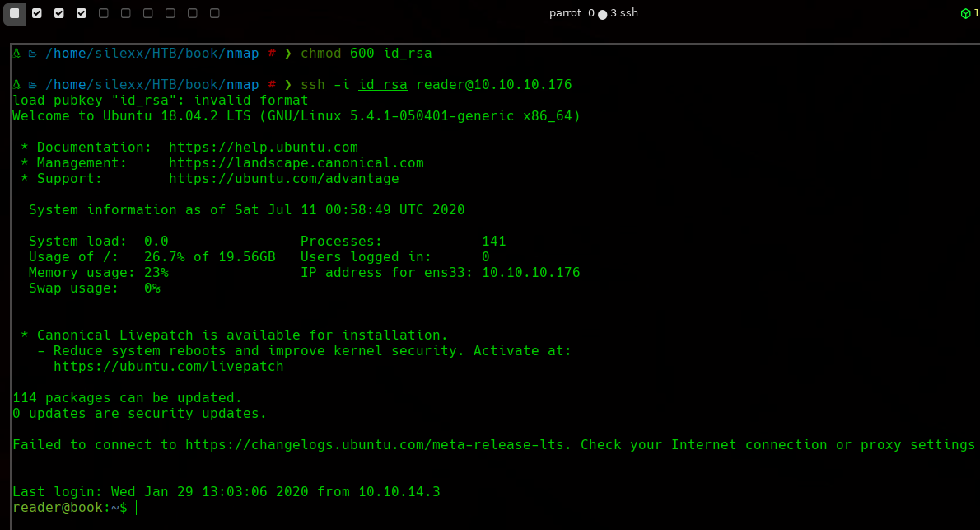Click the green cube icon in top-right
This screenshot has width=980, height=530.
(965, 13)
